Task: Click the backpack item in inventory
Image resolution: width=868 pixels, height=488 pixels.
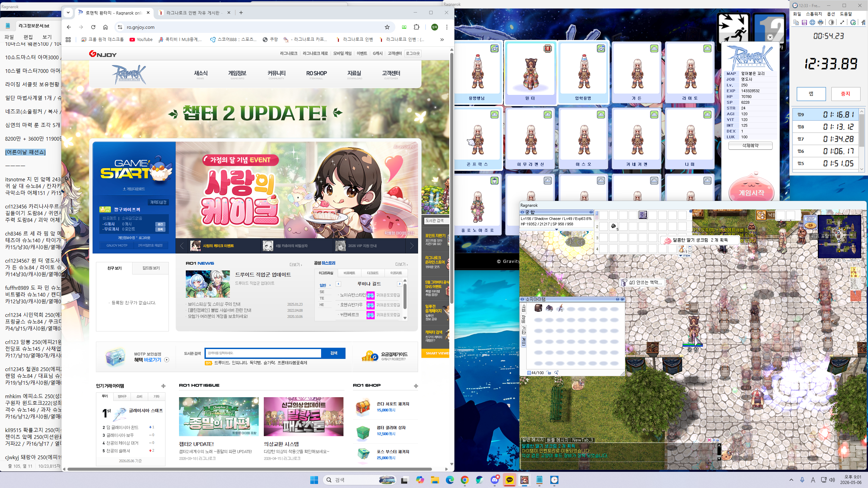Action: (538, 308)
